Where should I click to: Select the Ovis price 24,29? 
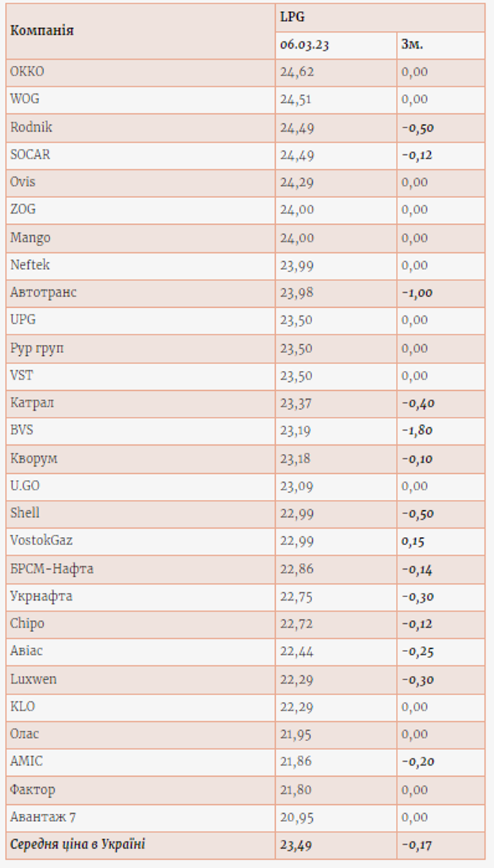296,182
